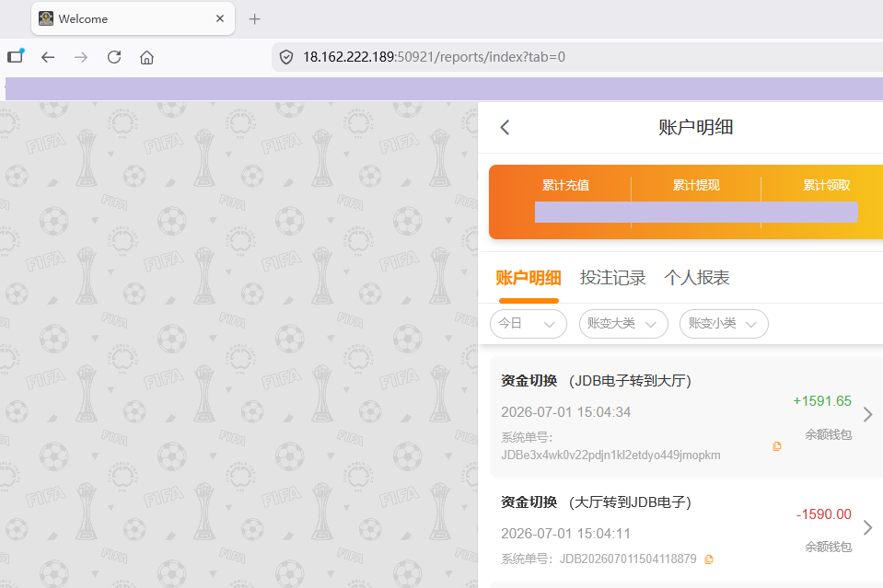Select the Welcome browser tab

click(133, 18)
